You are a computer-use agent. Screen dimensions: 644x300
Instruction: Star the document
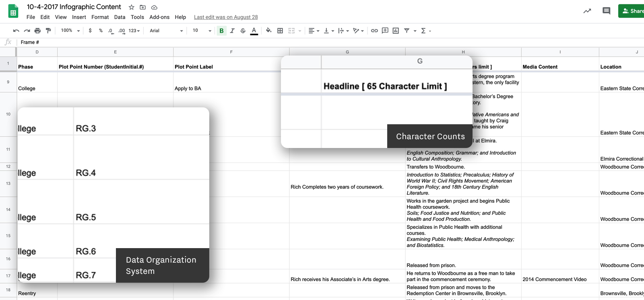click(131, 7)
